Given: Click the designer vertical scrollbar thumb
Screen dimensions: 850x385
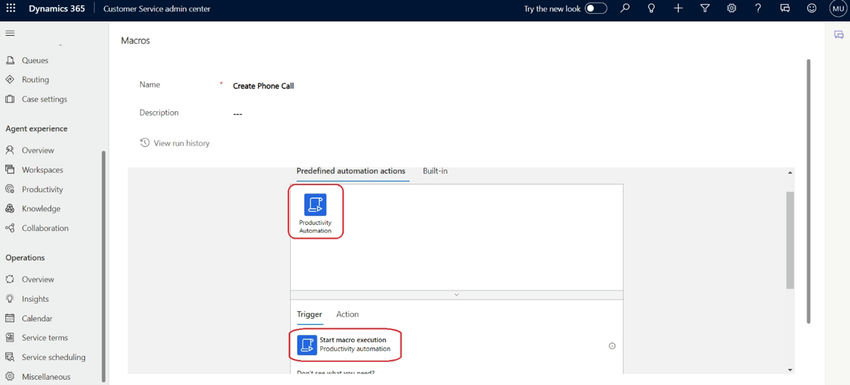Looking at the screenshot, I should pyautogui.click(x=790, y=240).
